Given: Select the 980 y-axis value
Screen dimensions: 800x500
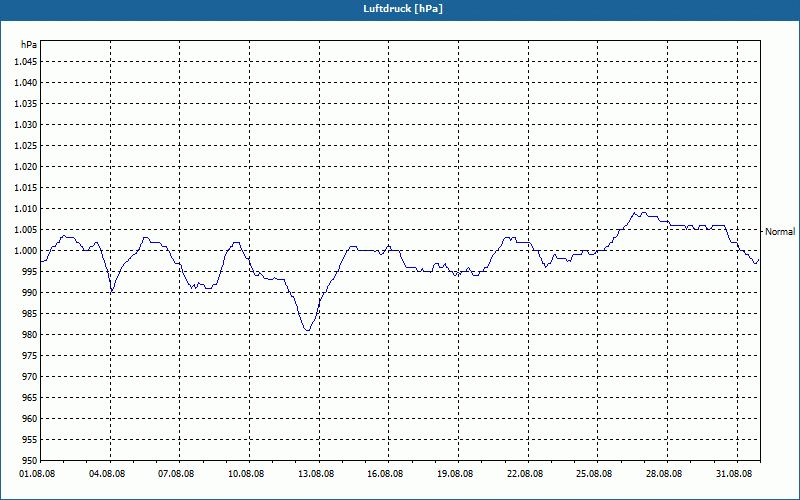Looking at the screenshot, I should click(x=30, y=335).
